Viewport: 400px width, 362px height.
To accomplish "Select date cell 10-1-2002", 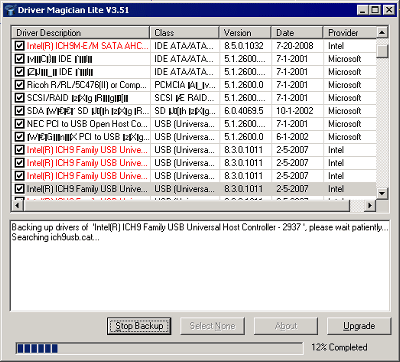I will tap(294, 111).
